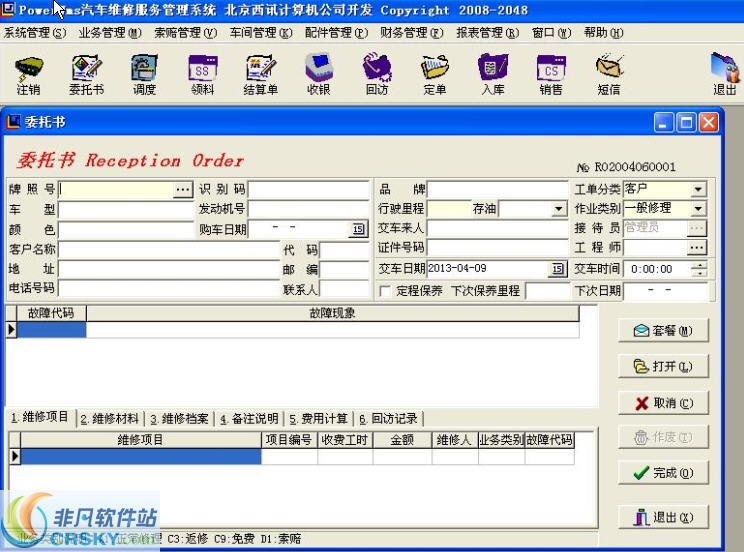Open the 财务管理 menu
The image size is (744, 552).
pos(411,33)
